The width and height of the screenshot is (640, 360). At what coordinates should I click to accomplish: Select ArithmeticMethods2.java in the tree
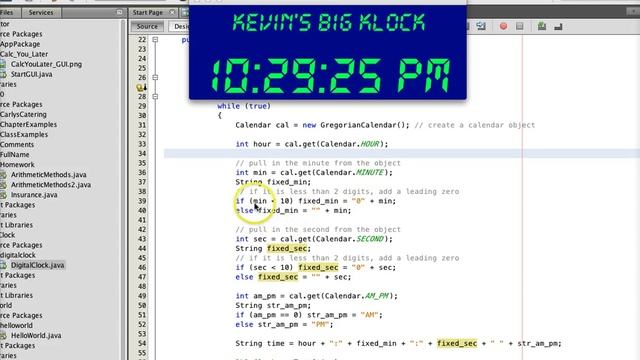pyautogui.click(x=51, y=185)
